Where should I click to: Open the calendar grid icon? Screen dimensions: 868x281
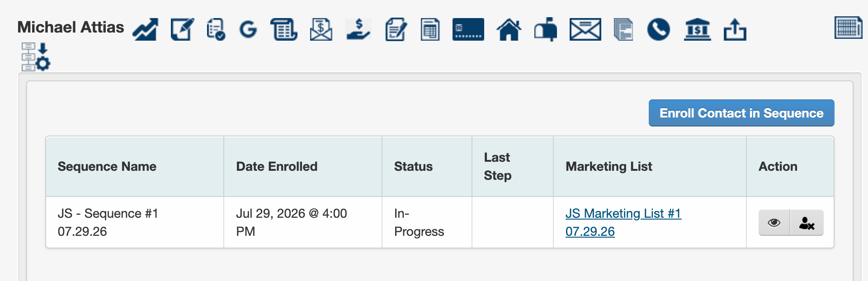(x=849, y=28)
